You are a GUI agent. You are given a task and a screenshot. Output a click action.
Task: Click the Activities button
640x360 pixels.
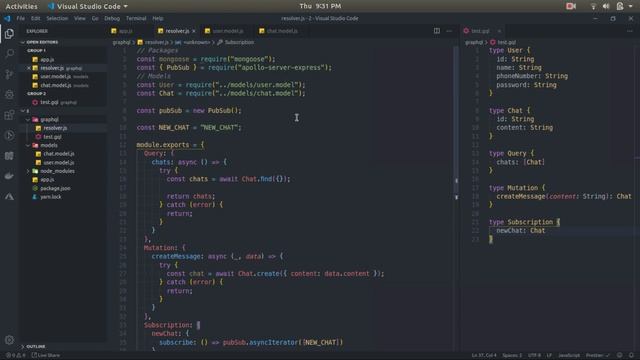click(21, 6)
